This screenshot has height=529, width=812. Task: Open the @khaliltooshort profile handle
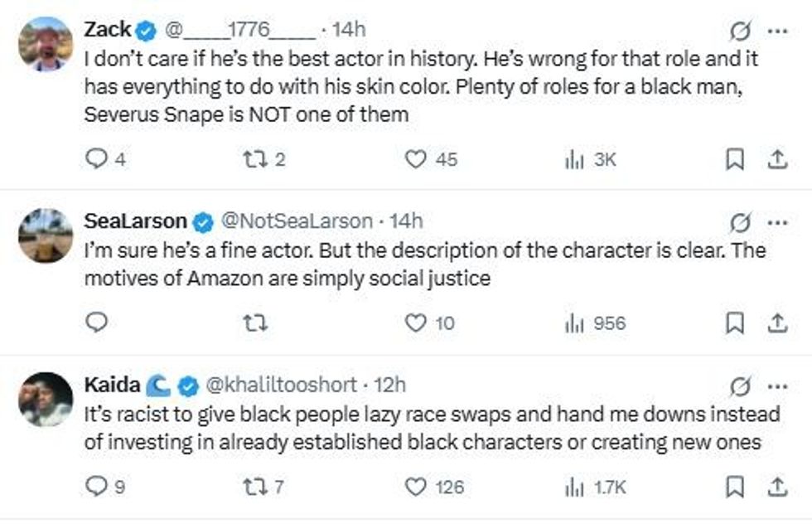click(281, 385)
